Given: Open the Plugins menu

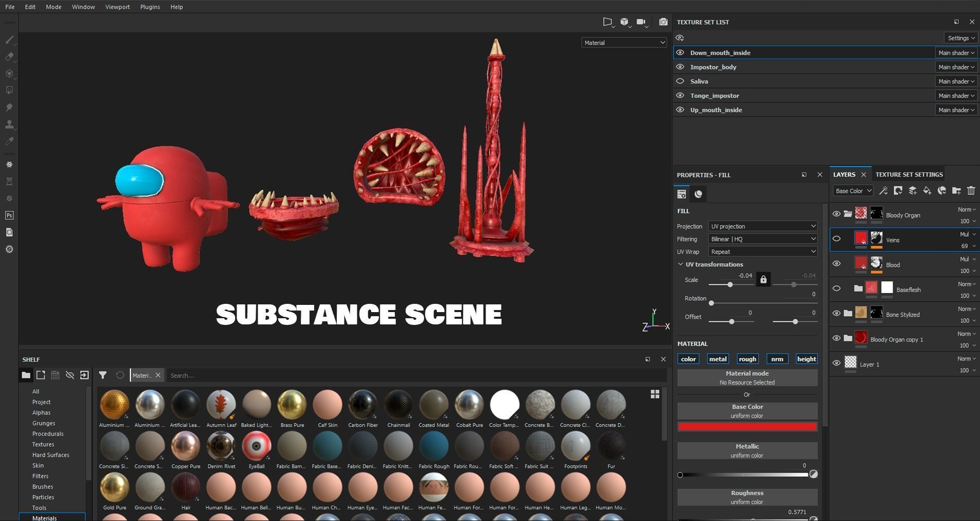Looking at the screenshot, I should tap(150, 7).
